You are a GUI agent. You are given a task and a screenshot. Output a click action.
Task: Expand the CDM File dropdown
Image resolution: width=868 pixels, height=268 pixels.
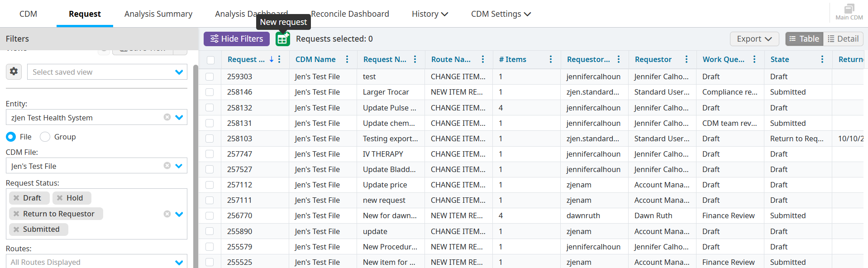[179, 166]
